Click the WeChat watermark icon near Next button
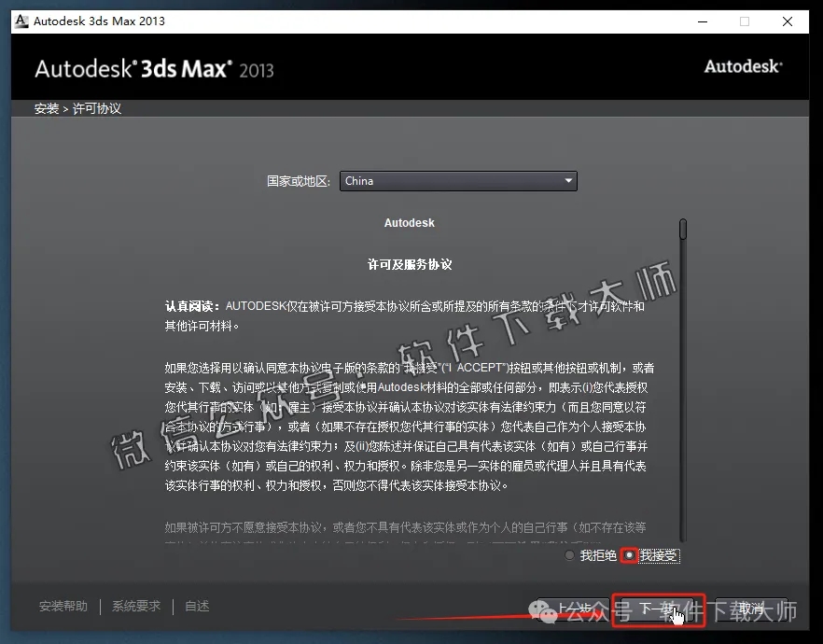Screen dimensions: 823x644 (x=542, y=610)
